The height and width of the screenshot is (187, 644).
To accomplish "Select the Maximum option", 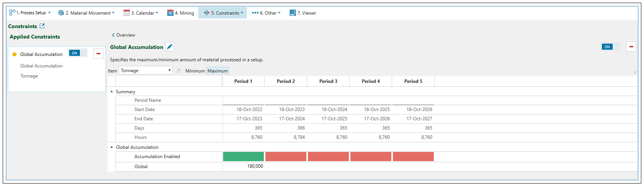I will (217, 71).
